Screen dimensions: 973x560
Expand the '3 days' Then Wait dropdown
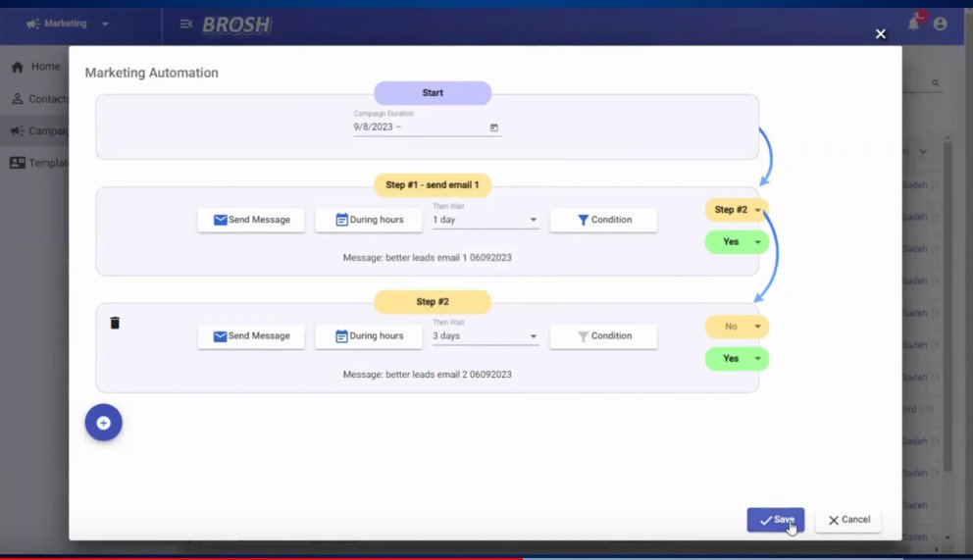pos(486,336)
